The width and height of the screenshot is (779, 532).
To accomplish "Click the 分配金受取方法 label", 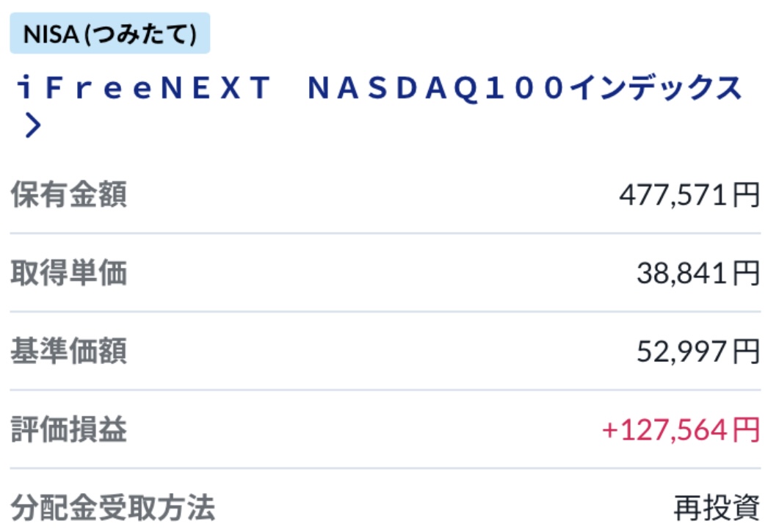I will point(113,508).
